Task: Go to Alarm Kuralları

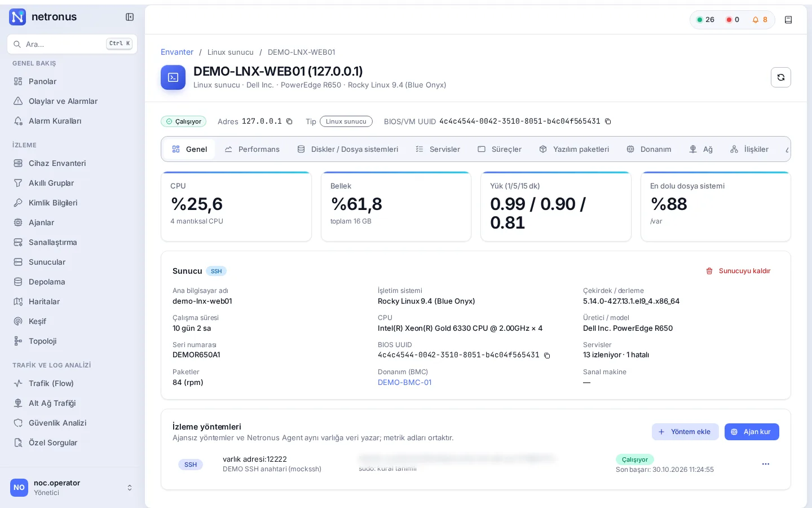Action: coord(72,121)
